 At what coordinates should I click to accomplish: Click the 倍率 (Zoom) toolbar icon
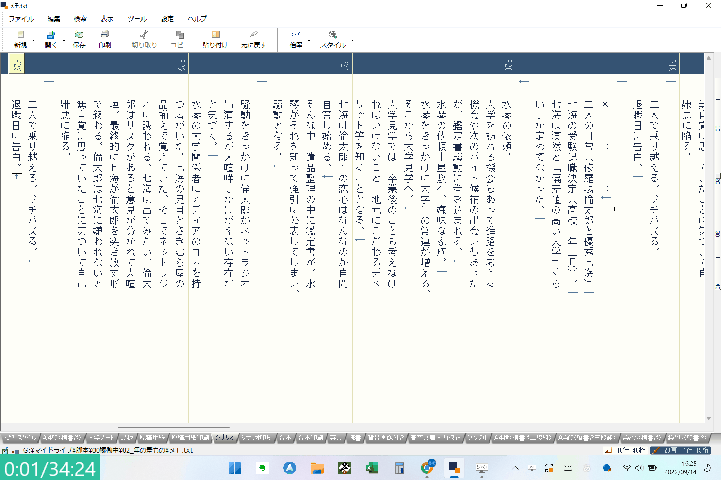pos(296,39)
